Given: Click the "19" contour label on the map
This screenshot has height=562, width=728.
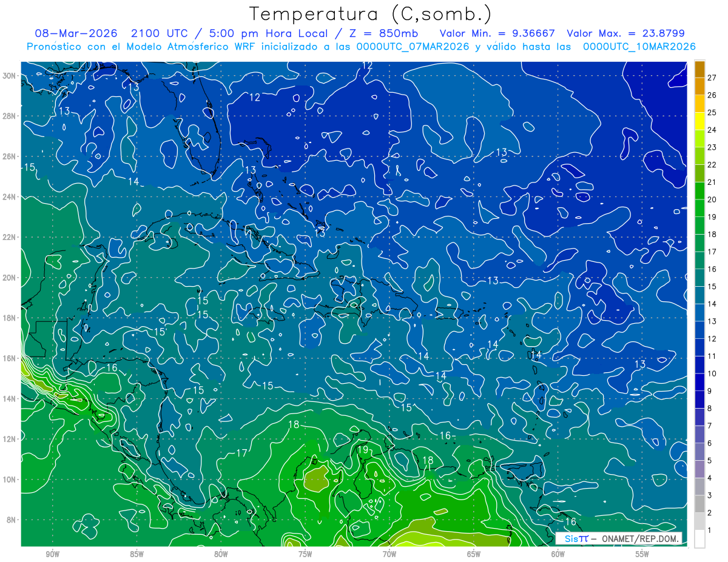Looking at the screenshot, I should [x=363, y=449].
